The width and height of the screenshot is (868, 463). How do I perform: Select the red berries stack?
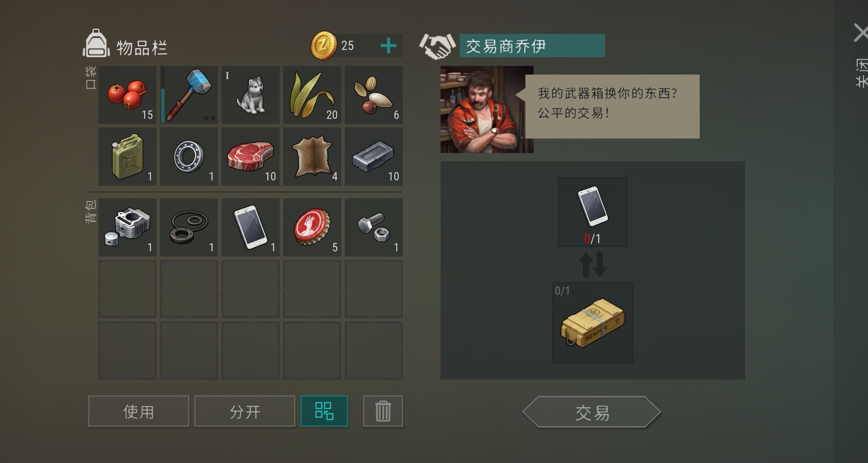pos(127,95)
